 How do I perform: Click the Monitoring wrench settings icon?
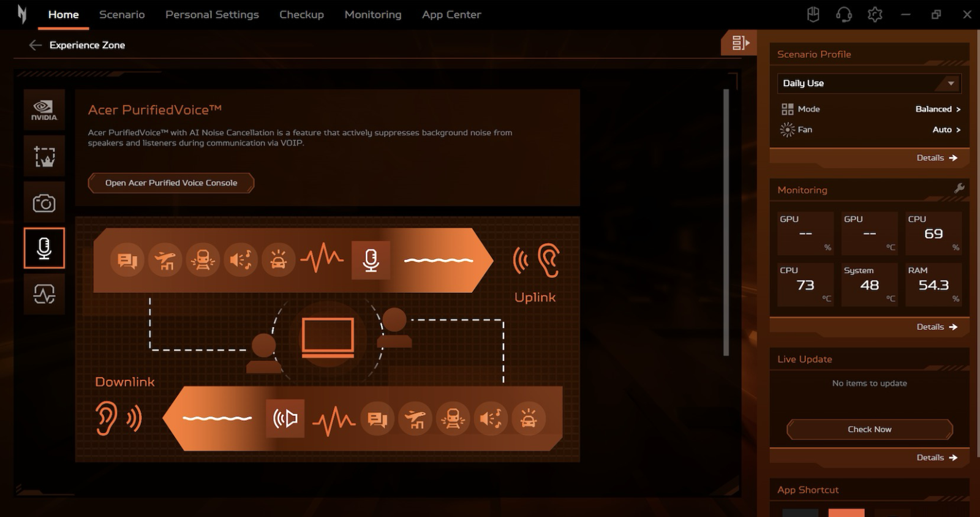pyautogui.click(x=959, y=189)
